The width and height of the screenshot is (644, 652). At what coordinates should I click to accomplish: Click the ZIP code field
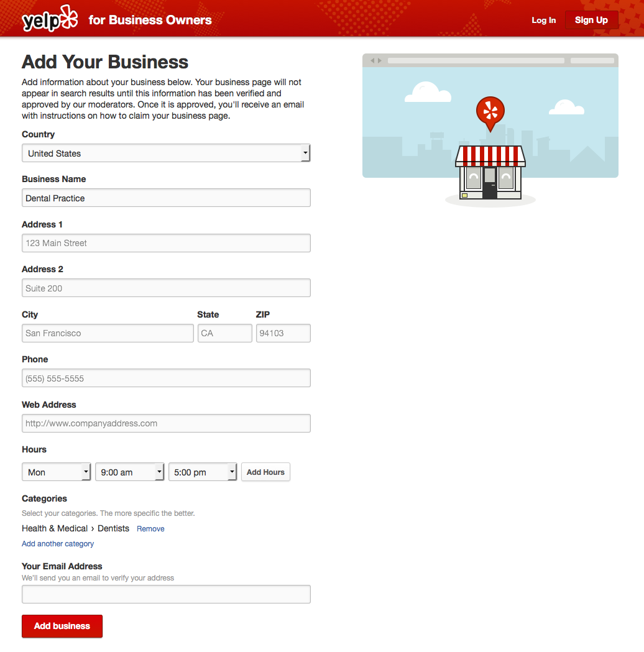[x=283, y=333]
